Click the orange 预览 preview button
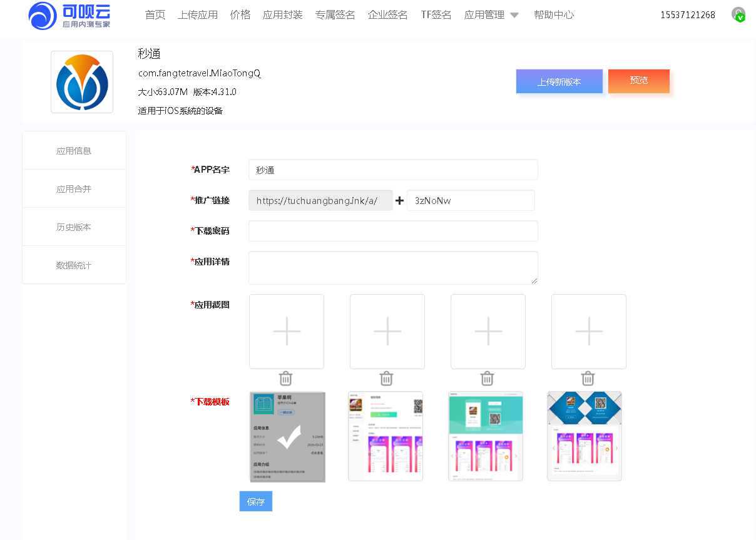756x540 pixels. 638,81
